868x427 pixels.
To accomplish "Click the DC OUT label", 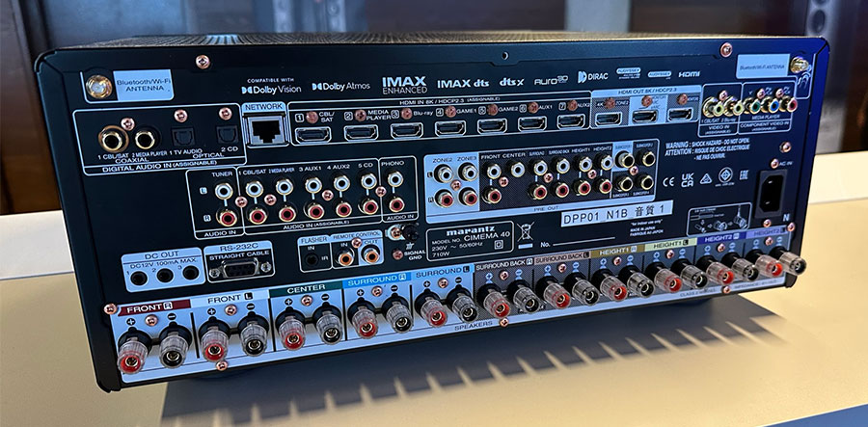I will 162,256.
